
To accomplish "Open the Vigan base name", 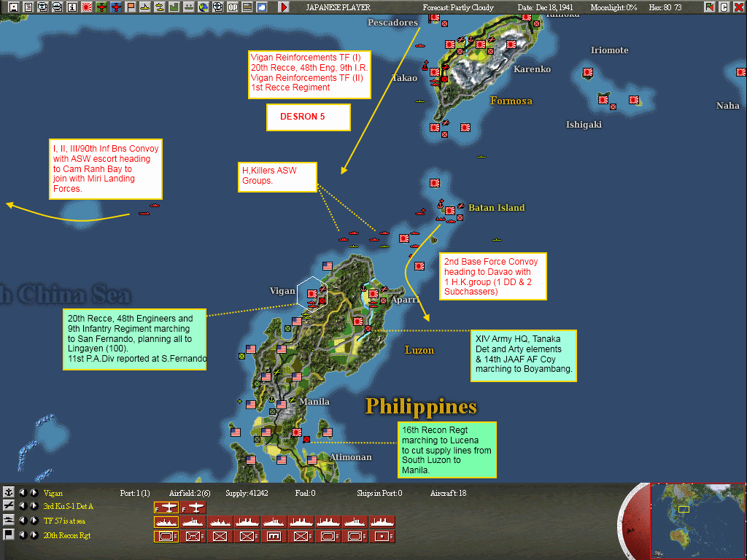I will (53, 493).
